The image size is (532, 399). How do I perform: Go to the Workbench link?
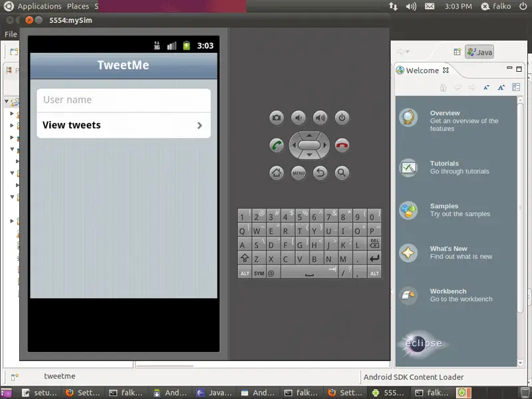448,291
